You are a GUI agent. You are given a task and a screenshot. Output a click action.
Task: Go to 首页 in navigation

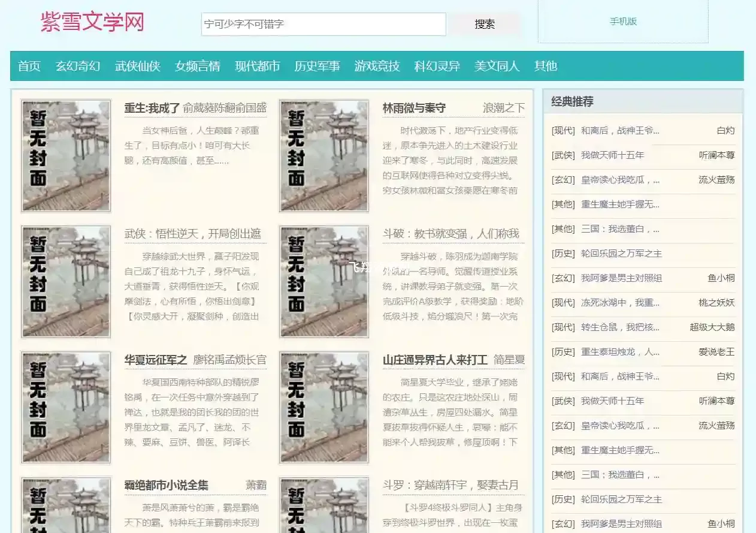point(29,66)
